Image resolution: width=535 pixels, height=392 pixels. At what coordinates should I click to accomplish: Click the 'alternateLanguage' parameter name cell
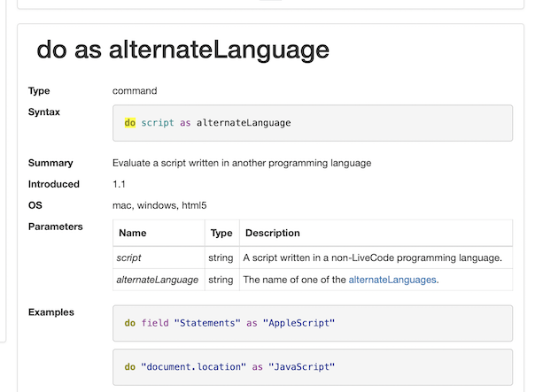click(159, 280)
